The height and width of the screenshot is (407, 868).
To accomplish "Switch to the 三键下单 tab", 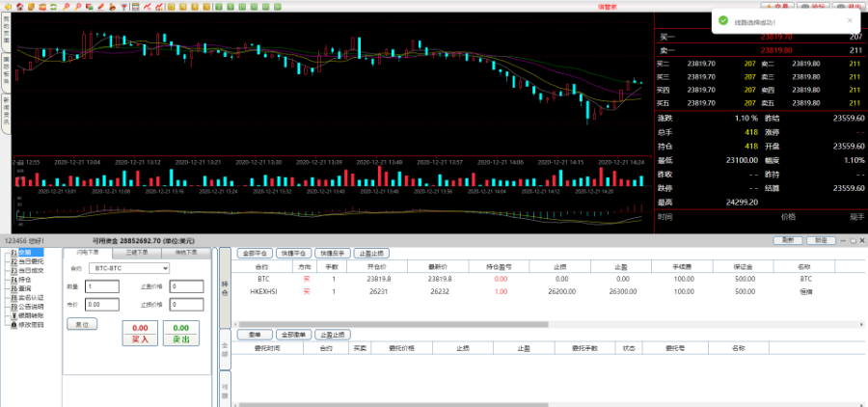I will (136, 252).
